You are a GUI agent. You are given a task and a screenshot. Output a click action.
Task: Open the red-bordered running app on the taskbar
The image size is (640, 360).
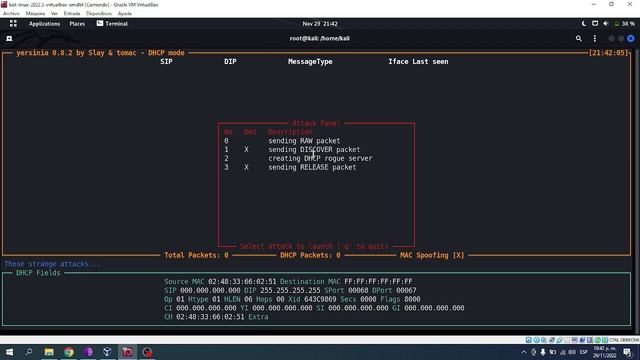[127, 352]
